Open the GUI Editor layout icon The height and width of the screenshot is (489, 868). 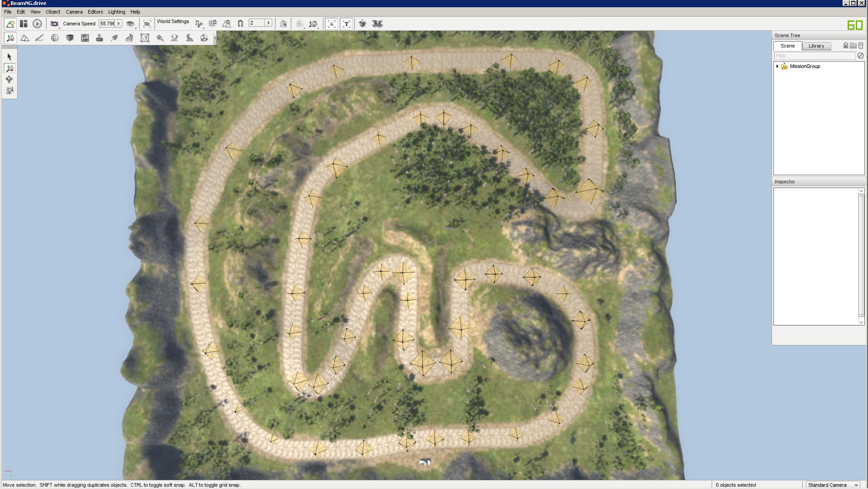24,24
